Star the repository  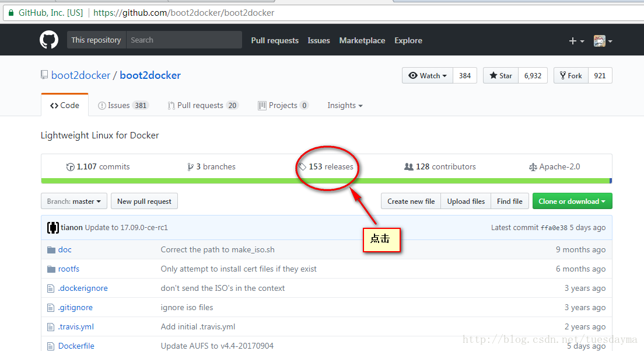point(501,75)
